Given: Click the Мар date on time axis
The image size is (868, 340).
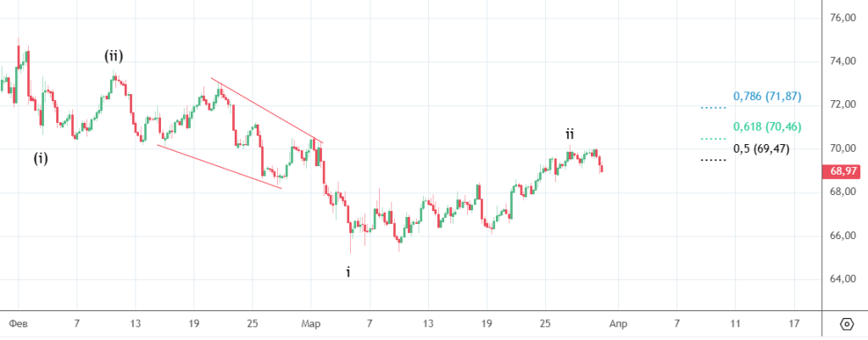Looking at the screenshot, I should point(311,323).
